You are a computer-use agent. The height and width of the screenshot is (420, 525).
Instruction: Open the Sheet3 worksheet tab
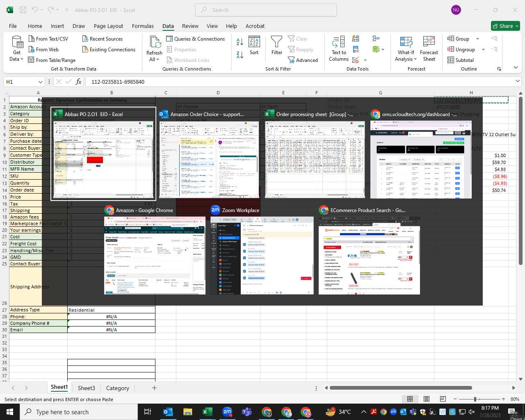point(86,388)
